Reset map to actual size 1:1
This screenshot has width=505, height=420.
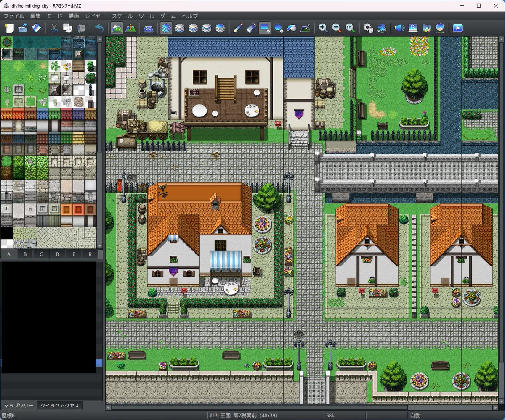[350, 28]
